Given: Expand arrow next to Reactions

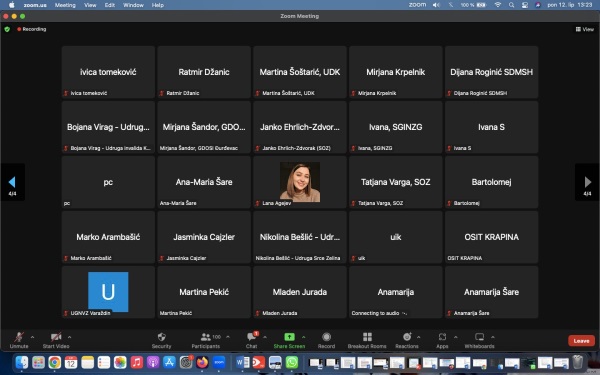Looking at the screenshot, I should (419, 337).
